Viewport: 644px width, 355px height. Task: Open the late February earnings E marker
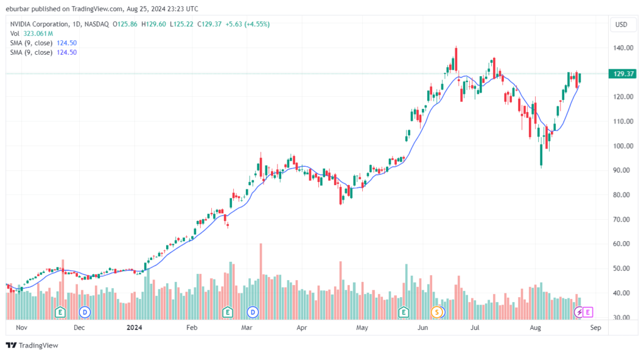tap(229, 312)
